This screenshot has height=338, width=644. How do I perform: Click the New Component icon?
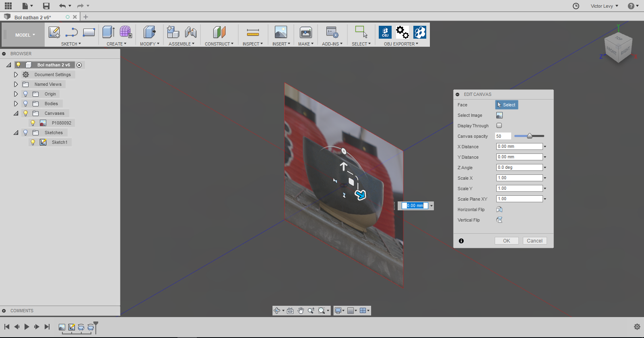click(x=173, y=32)
